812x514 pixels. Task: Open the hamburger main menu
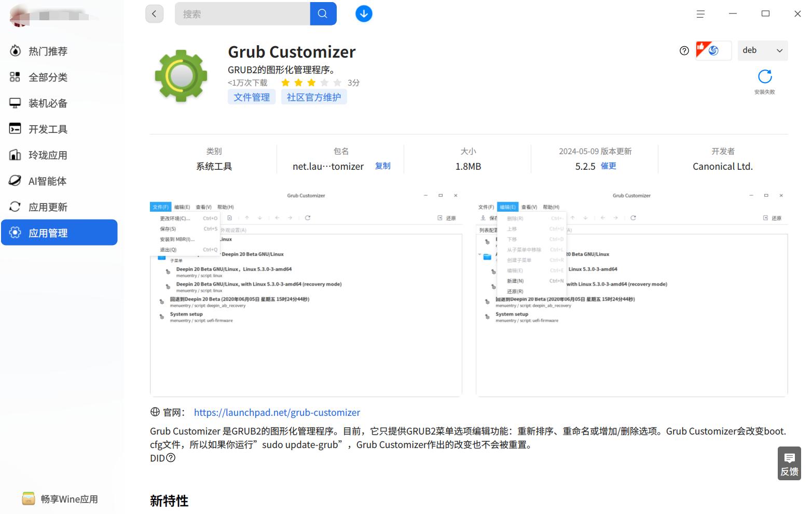point(700,14)
